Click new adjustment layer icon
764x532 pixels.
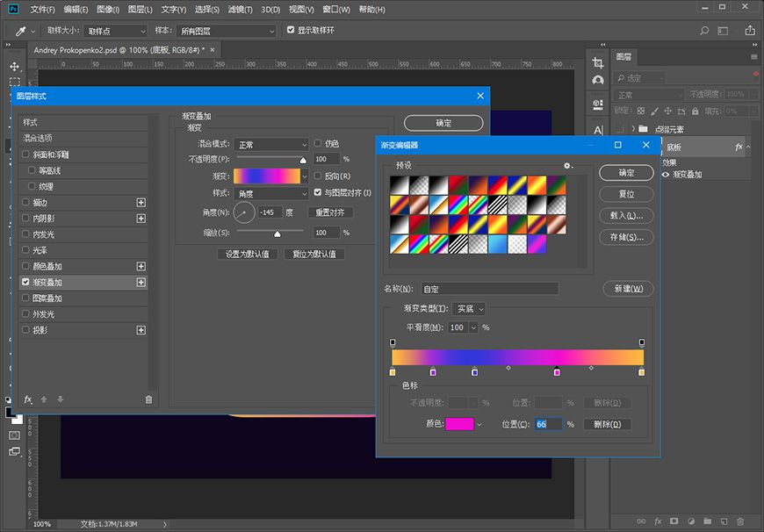click(691, 521)
